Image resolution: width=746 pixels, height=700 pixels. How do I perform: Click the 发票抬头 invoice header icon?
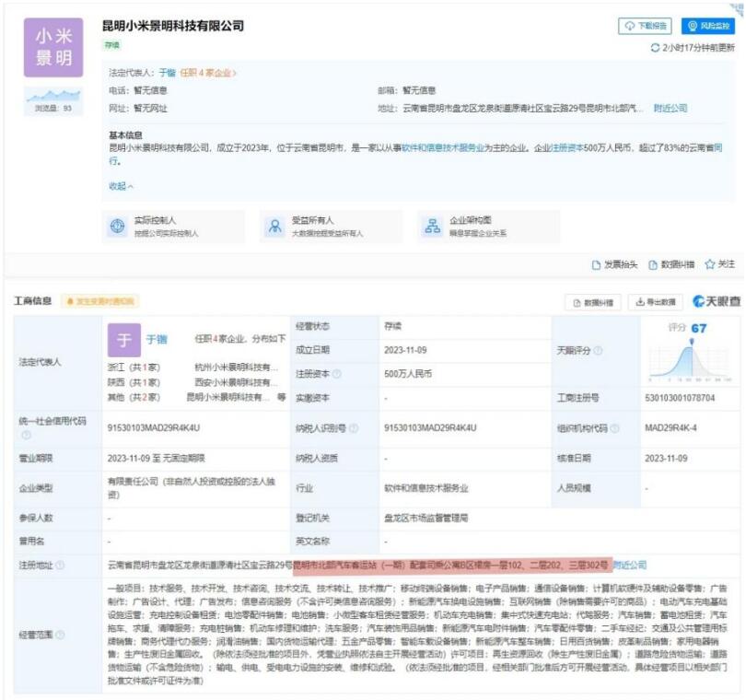tap(597, 265)
